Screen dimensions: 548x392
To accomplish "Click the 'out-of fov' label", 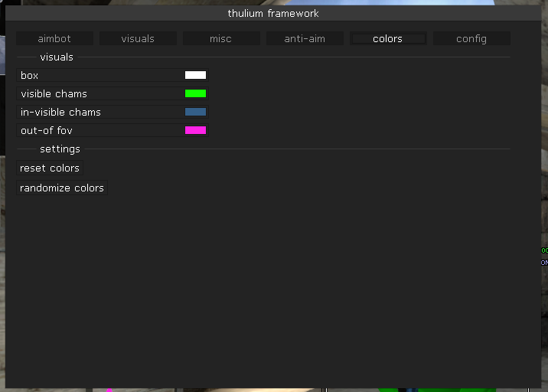I will 47,131.
